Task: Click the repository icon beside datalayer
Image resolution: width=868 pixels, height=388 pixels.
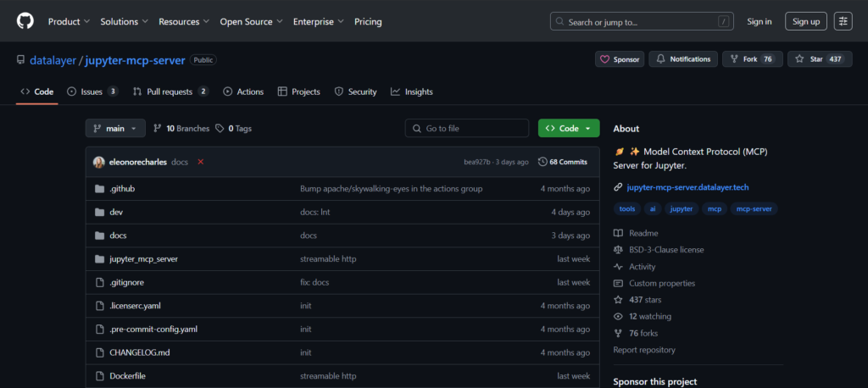Action: coord(20,60)
